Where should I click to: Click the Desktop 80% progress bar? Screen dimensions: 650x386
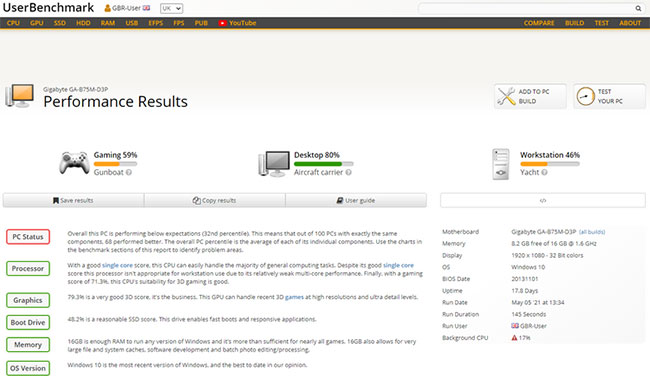pyautogui.click(x=324, y=164)
